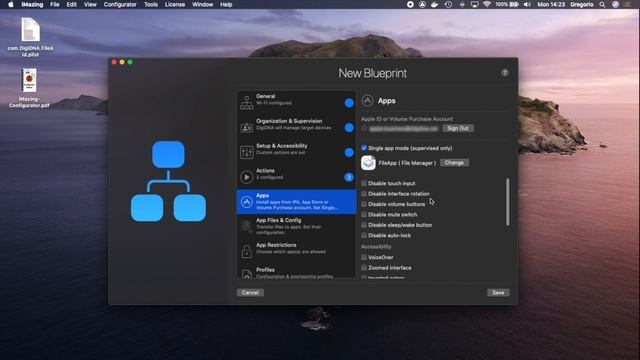This screenshot has height=360, width=640.
Task: Open com.DigiDNA.FileApp plist file on desktop
Action: click(30, 37)
